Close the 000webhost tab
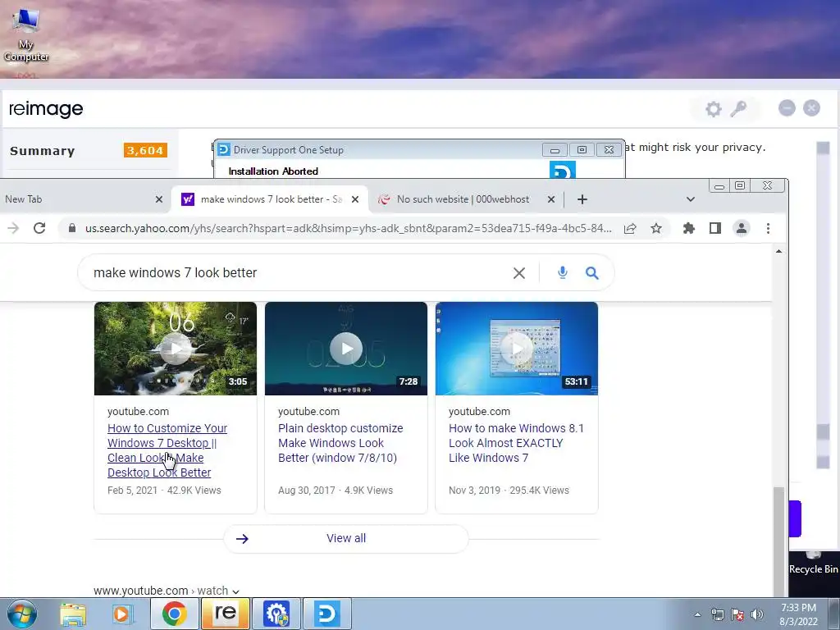 pos(550,199)
